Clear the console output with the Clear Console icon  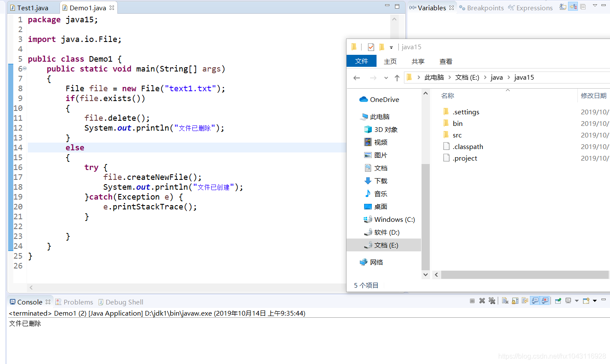(x=505, y=301)
